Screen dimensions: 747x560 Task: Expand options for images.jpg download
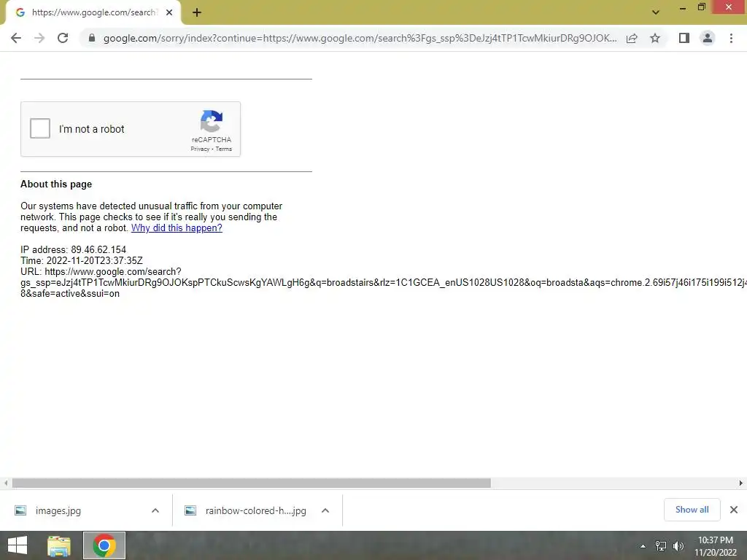155,510
